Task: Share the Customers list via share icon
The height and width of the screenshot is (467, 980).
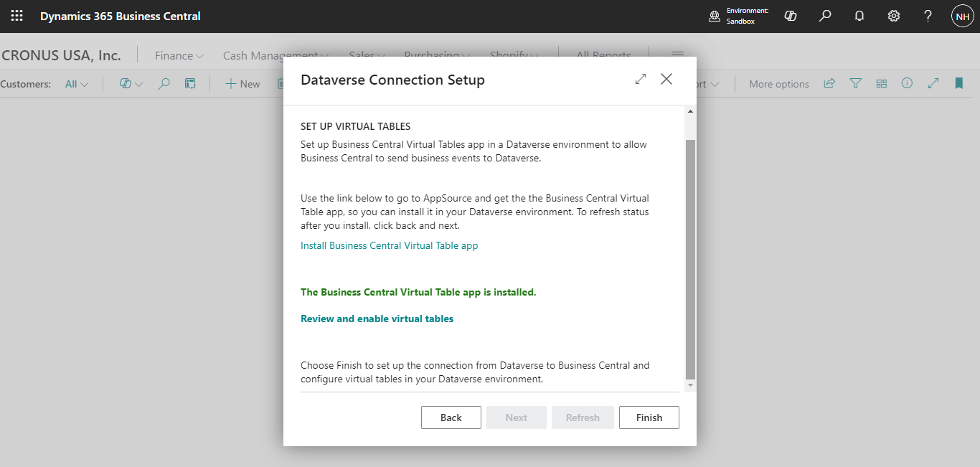Action: (829, 84)
